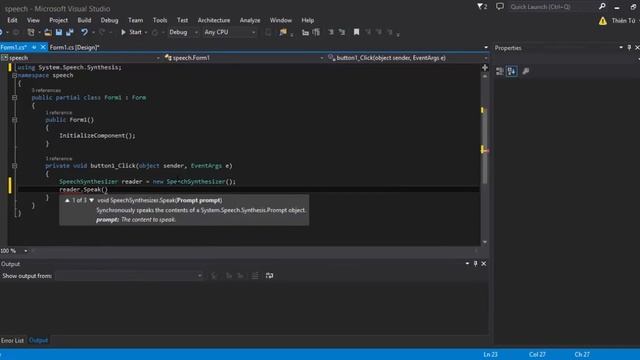Collapse the namespace speech block
This screenshot has height=360, width=640.
(x=14, y=76)
